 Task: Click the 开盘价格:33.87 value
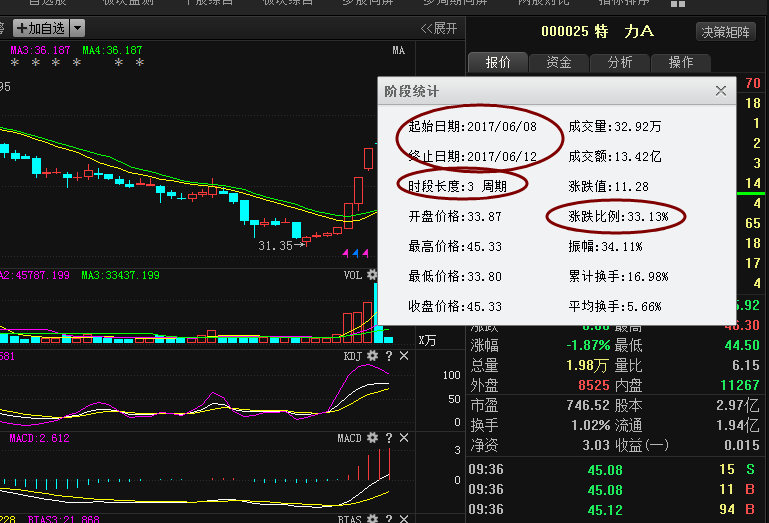[455, 216]
